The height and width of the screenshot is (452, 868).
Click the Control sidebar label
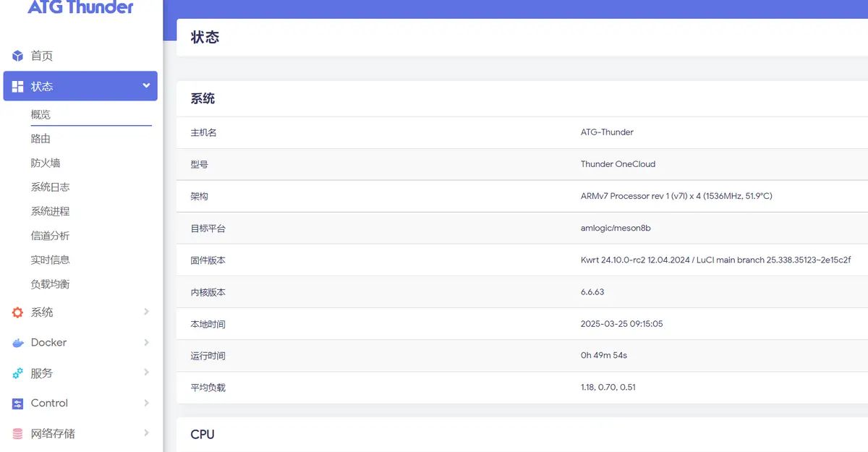pos(49,403)
